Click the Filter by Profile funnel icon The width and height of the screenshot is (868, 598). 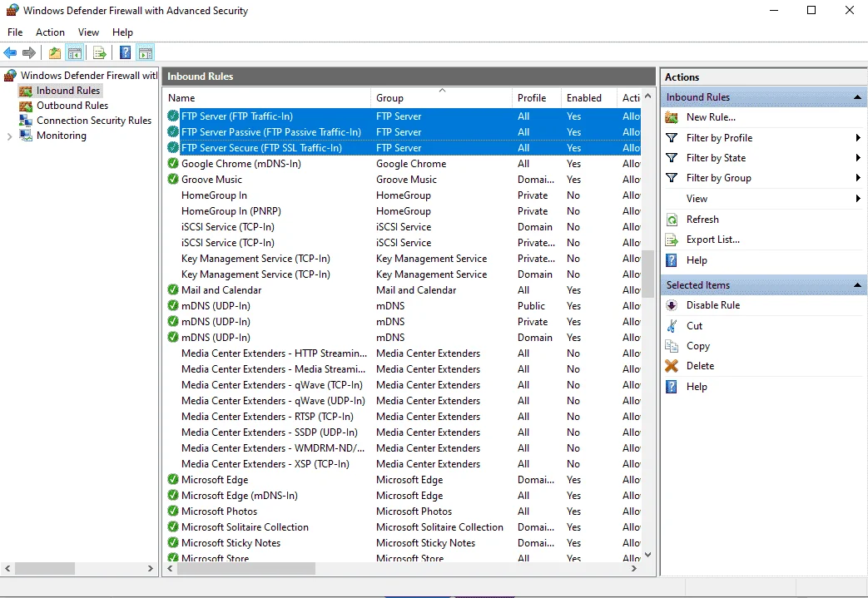coord(672,138)
